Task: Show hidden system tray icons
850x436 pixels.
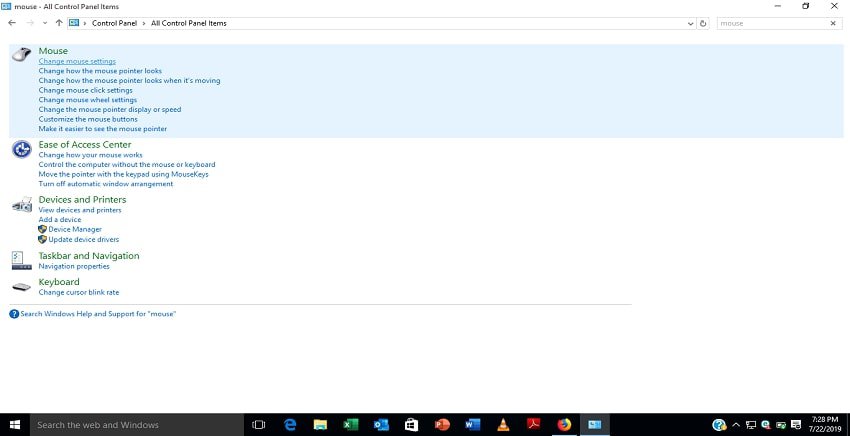Action: (736, 425)
